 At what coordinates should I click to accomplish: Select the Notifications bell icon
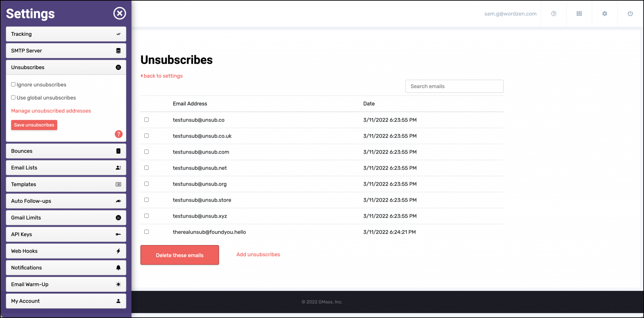pyautogui.click(x=118, y=267)
